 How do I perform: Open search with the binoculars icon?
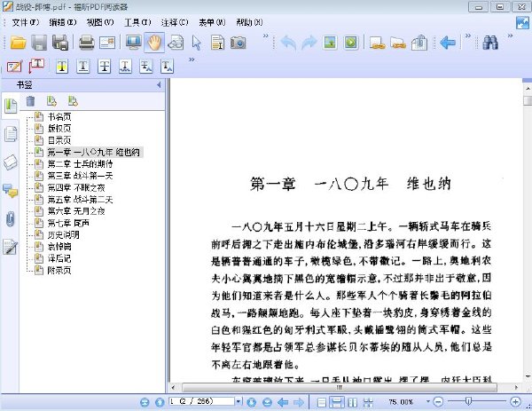[x=490, y=43]
